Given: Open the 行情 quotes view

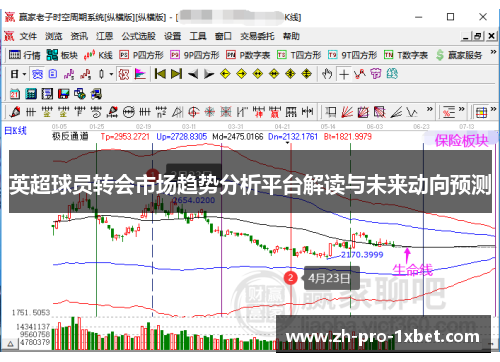Looking at the screenshot, I should [x=24, y=55].
